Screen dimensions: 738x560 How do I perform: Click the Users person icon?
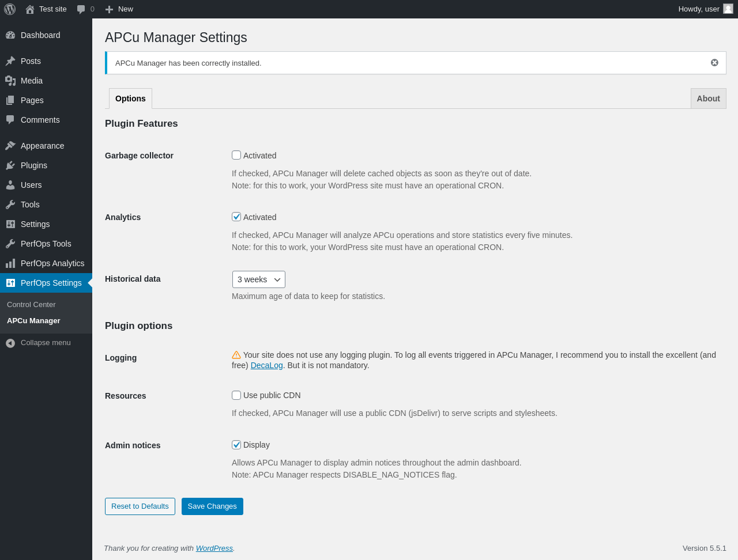point(10,185)
